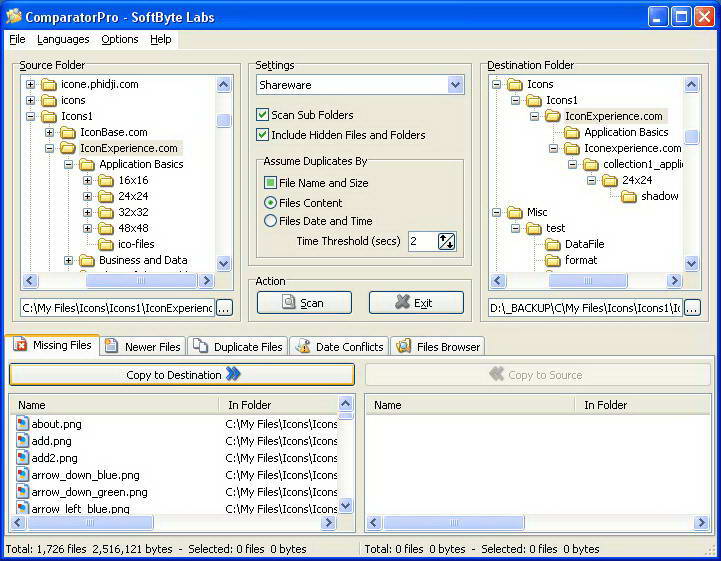Screen dimensions: 721x561
Task: Select Files Content radio button
Action: click(x=270, y=202)
